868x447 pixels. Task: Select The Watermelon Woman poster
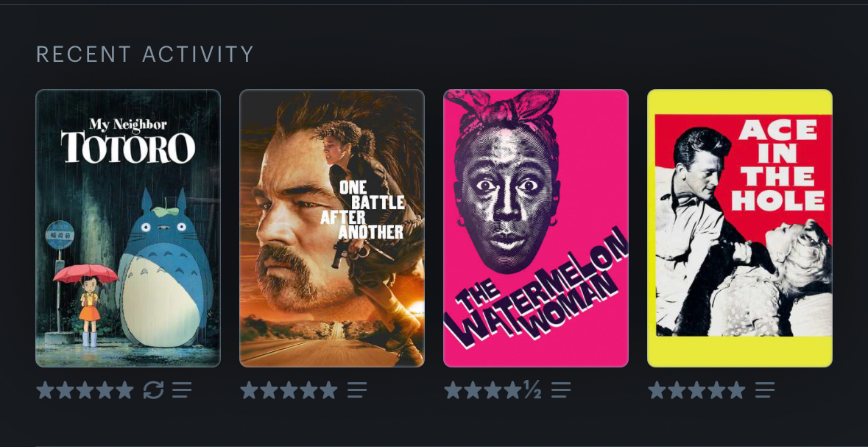[x=536, y=228]
